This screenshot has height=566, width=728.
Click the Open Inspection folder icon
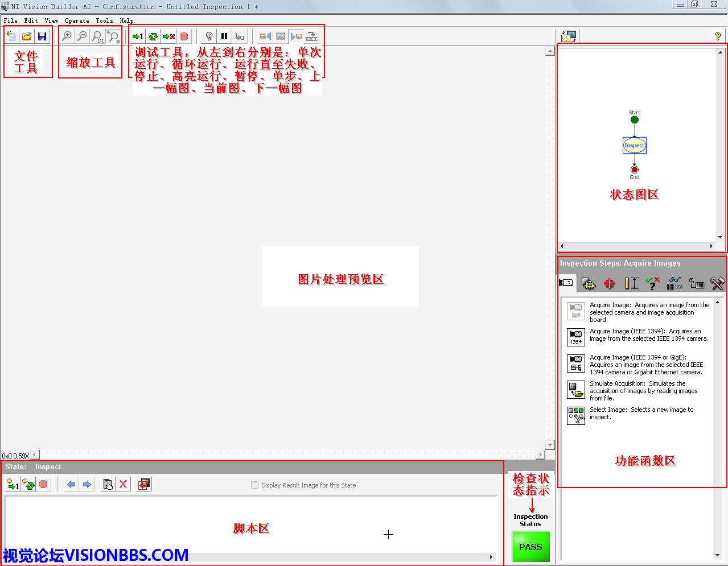pyautogui.click(x=27, y=36)
